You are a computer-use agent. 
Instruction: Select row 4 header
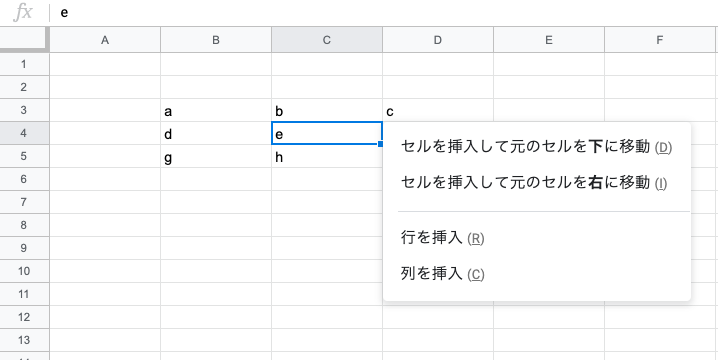pos(24,133)
